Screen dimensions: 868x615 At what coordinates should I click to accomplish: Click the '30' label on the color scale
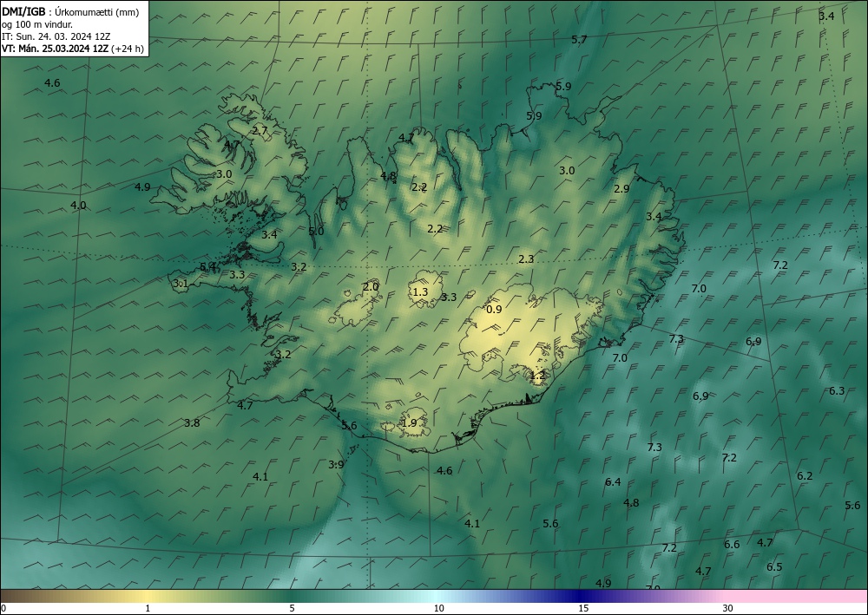coord(728,608)
